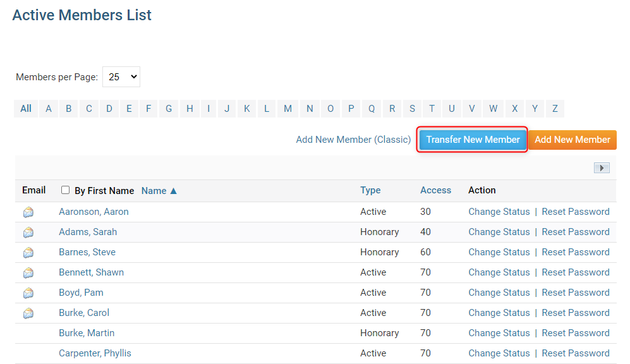
Task: Open the Members per Page dropdown
Action: coord(121,77)
